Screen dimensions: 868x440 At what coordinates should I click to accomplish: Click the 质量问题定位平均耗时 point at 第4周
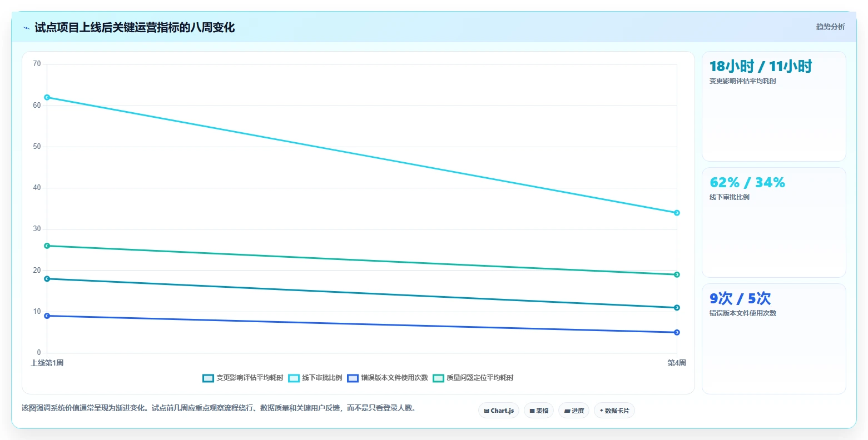[x=677, y=274]
